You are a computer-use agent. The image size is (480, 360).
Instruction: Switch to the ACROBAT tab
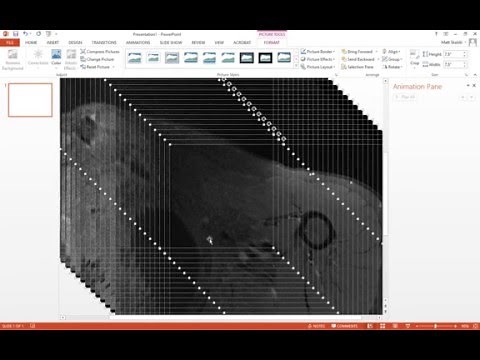click(x=242, y=43)
